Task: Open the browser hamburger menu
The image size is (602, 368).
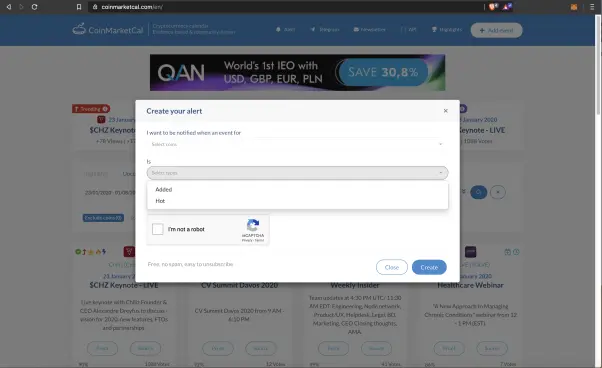Action: click(592, 7)
